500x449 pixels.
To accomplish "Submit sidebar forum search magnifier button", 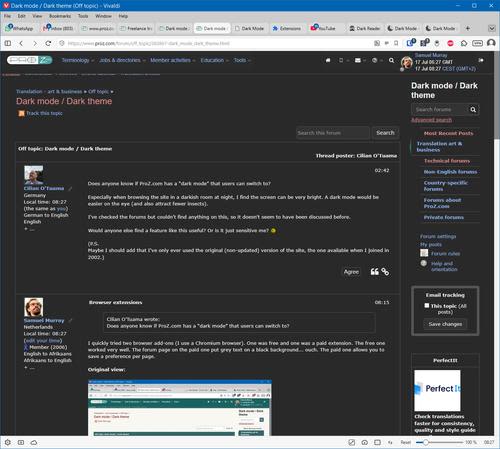I will [x=473, y=110].
